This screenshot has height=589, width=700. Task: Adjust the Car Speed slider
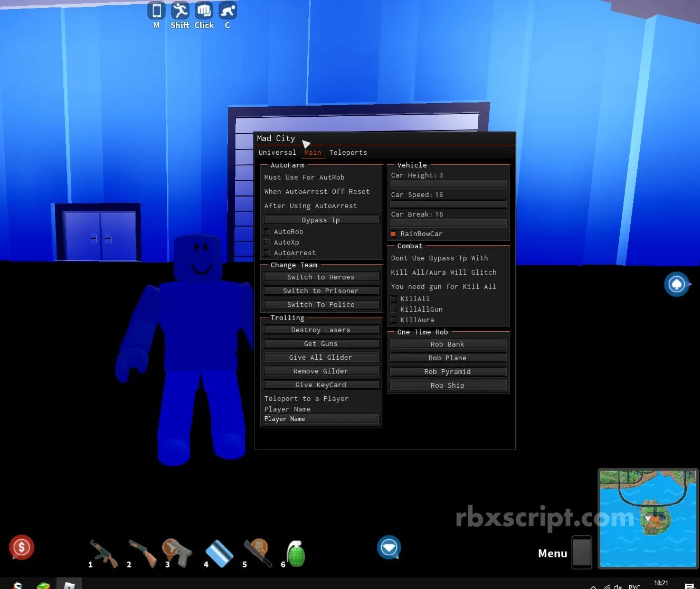point(448,204)
